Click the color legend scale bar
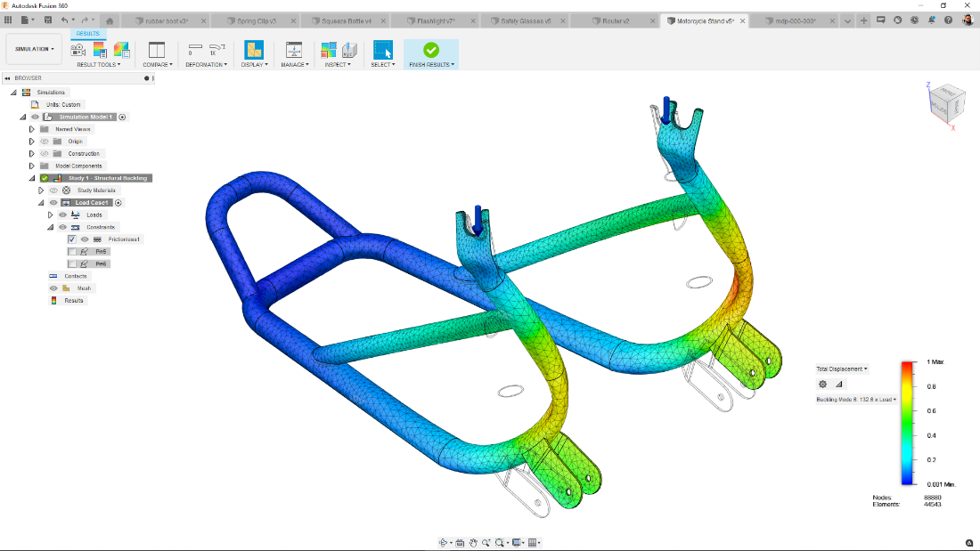Screen dimensions: 980x551 (905, 423)
